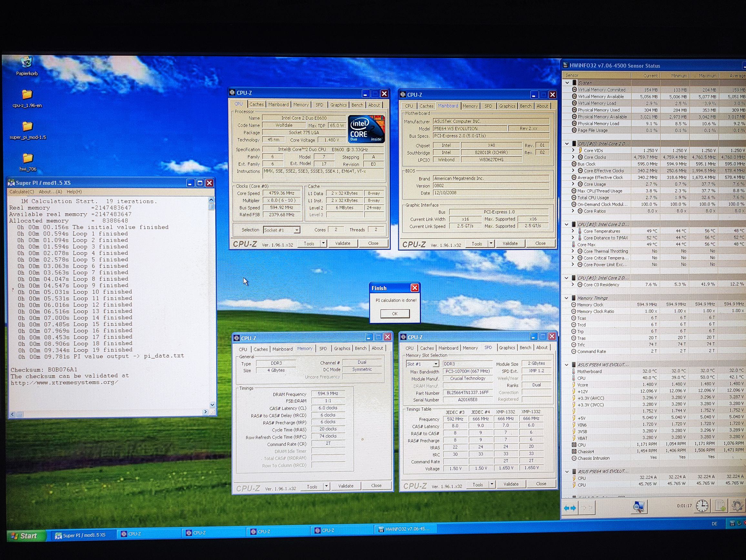Click the Vcore voltage sensor icon
746x560 pixels.
pos(573,385)
